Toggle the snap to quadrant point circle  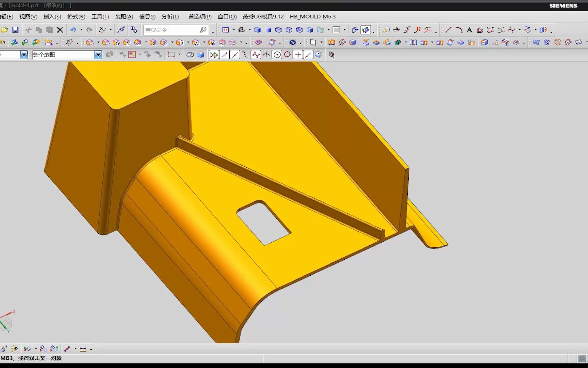[287, 55]
